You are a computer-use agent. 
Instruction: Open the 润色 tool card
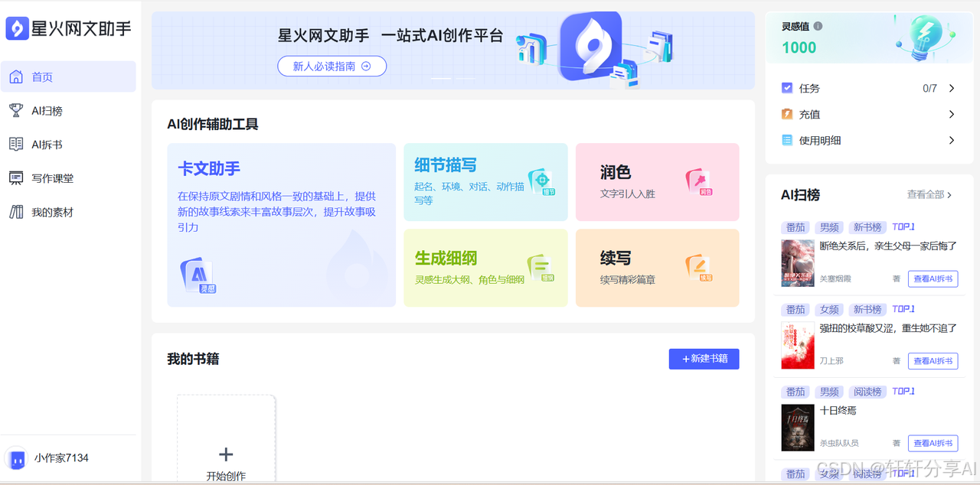tap(657, 182)
